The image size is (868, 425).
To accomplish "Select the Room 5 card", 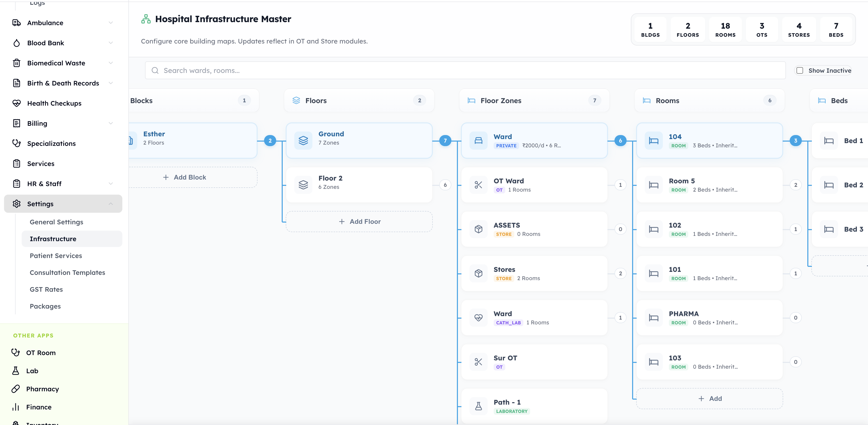I will coord(710,185).
